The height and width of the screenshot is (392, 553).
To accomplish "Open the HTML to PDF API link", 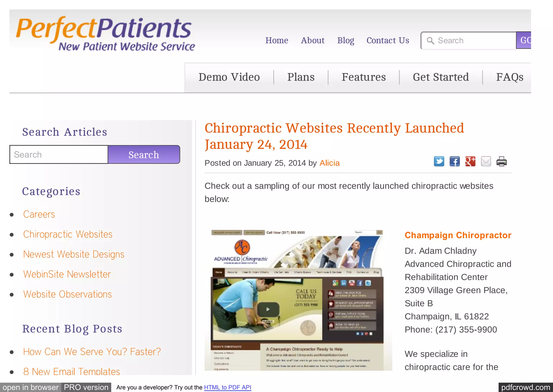I will click(x=228, y=387).
